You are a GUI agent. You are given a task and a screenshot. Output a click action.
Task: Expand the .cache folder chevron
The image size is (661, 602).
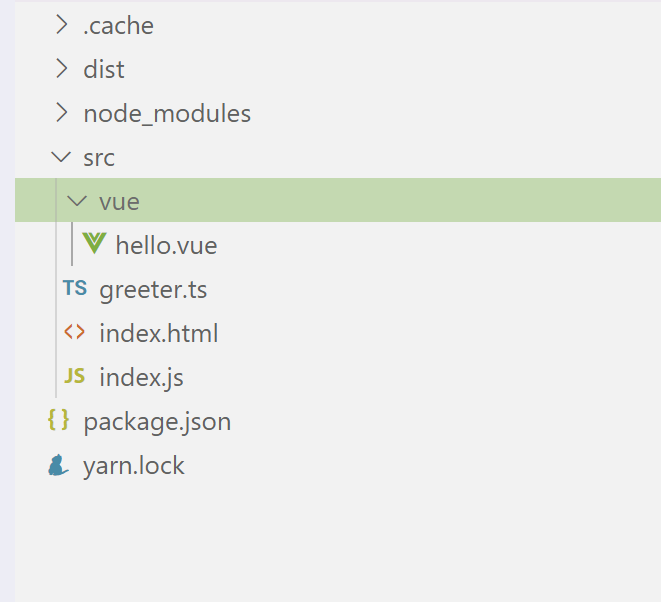[x=62, y=25]
